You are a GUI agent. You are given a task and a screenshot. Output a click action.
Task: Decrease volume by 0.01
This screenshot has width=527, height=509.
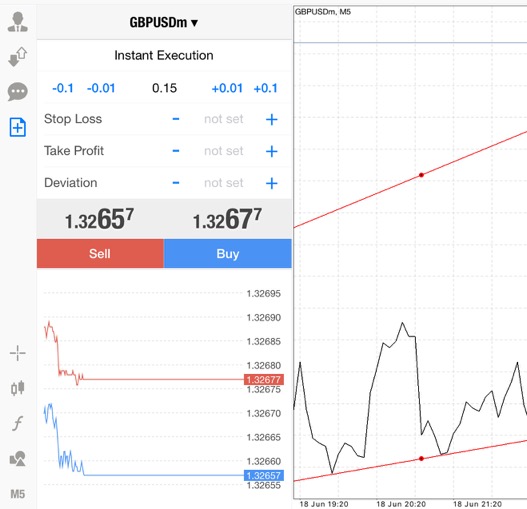(x=101, y=88)
